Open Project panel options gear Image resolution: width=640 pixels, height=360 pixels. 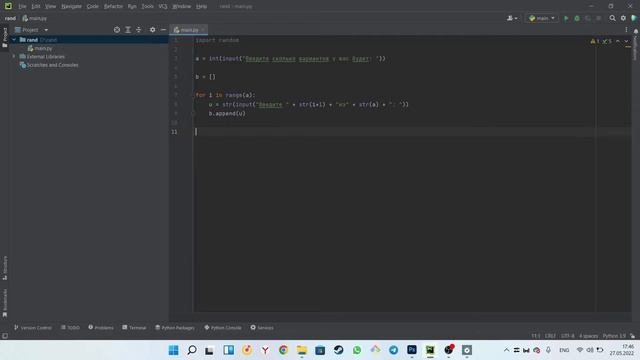(x=152, y=30)
